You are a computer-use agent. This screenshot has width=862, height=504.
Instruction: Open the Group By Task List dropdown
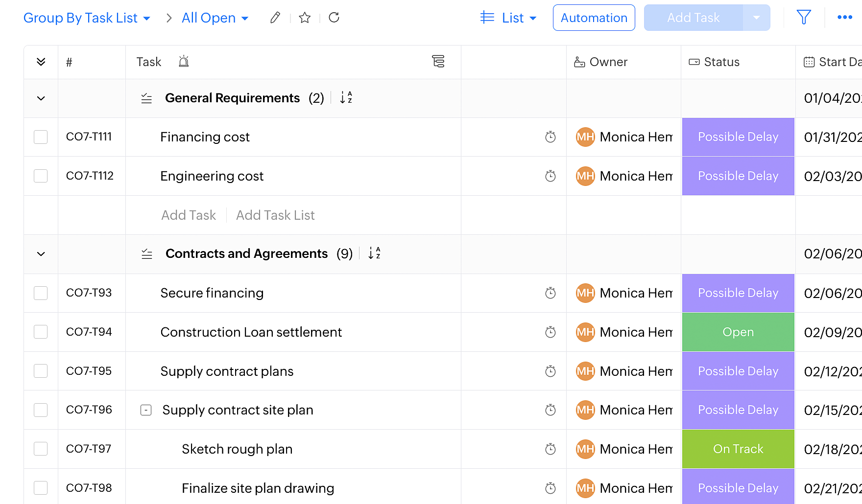pos(87,18)
